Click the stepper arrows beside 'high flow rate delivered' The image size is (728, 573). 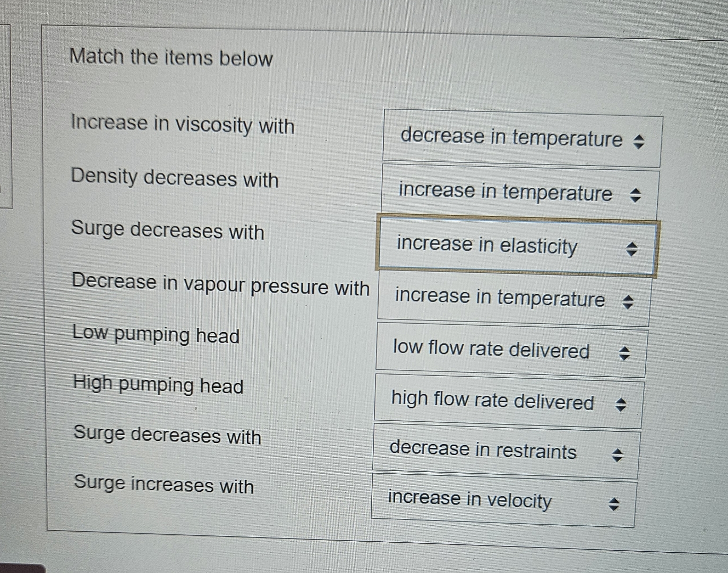621,404
